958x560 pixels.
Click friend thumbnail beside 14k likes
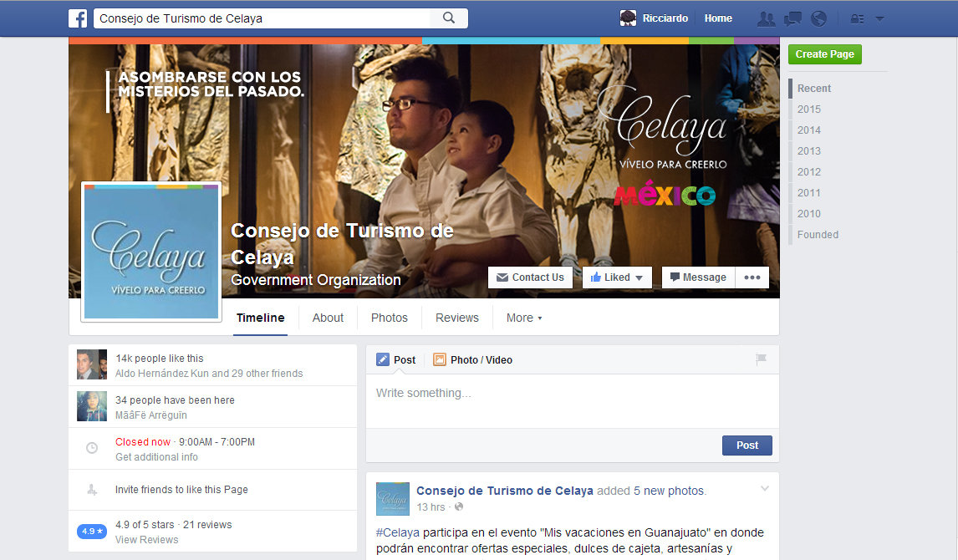pyautogui.click(x=92, y=364)
